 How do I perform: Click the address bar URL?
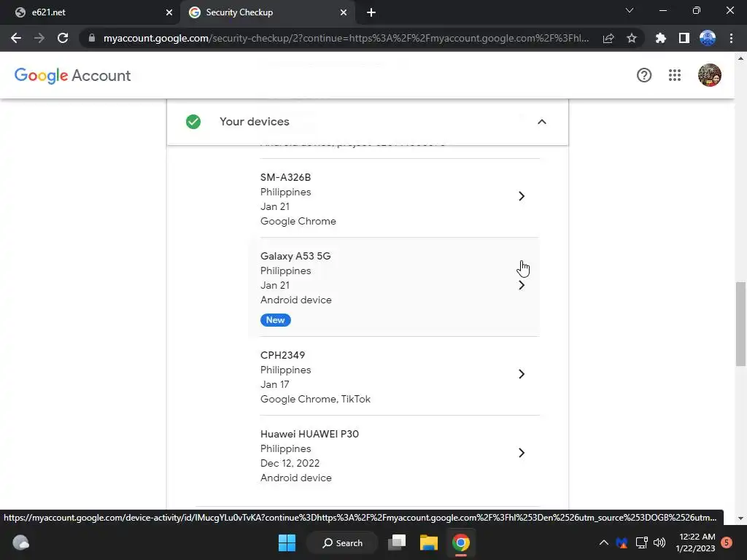point(346,38)
